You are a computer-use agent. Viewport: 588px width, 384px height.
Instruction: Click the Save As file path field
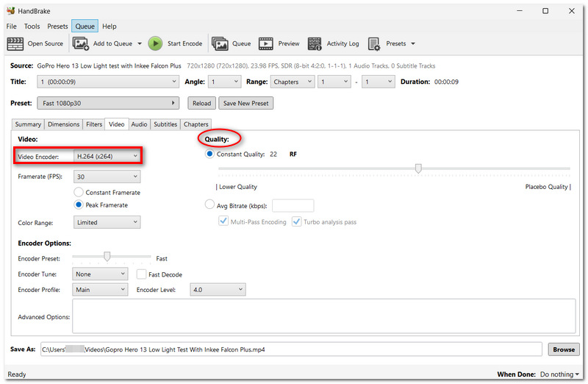[x=291, y=349]
